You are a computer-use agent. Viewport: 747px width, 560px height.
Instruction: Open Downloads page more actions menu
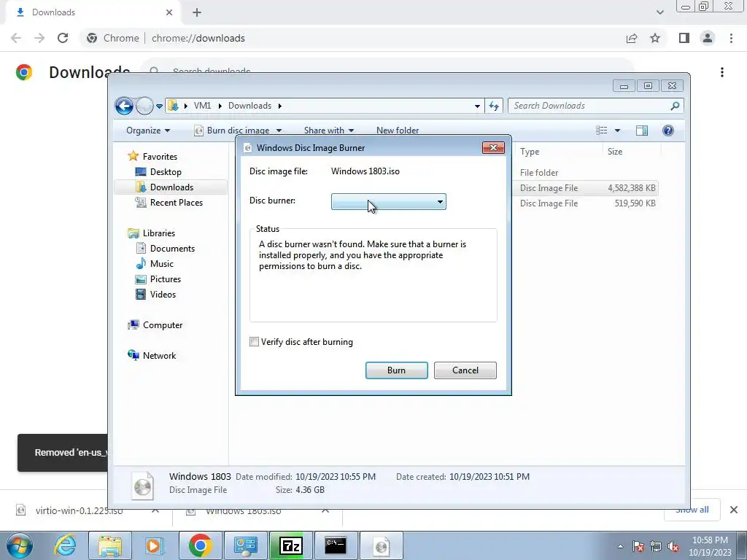[722, 72]
